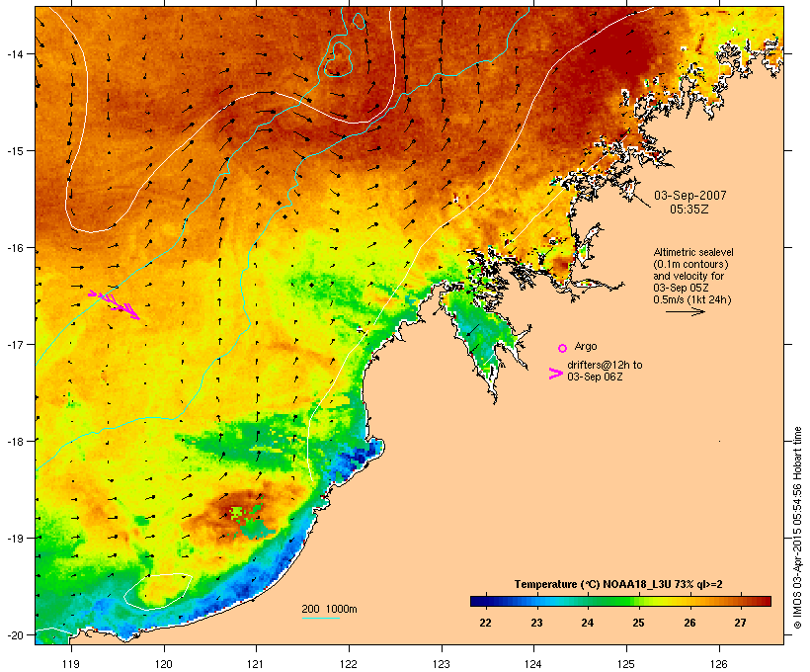Click the Temperature NOAA18_L3U colorbar title
The width and height of the screenshot is (810, 672).
pyautogui.click(x=618, y=584)
